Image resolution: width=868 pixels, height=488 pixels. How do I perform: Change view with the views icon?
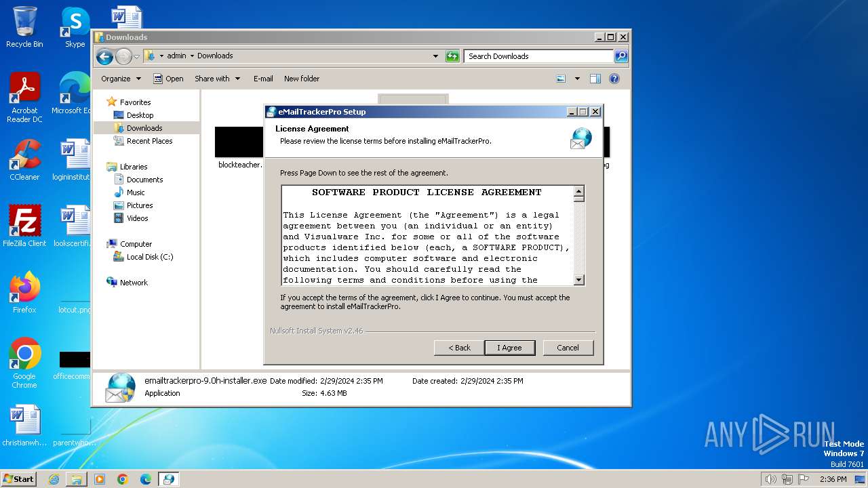(x=561, y=79)
